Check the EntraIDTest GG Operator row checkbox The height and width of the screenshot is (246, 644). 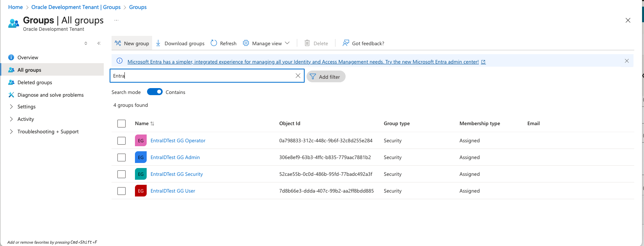click(122, 141)
